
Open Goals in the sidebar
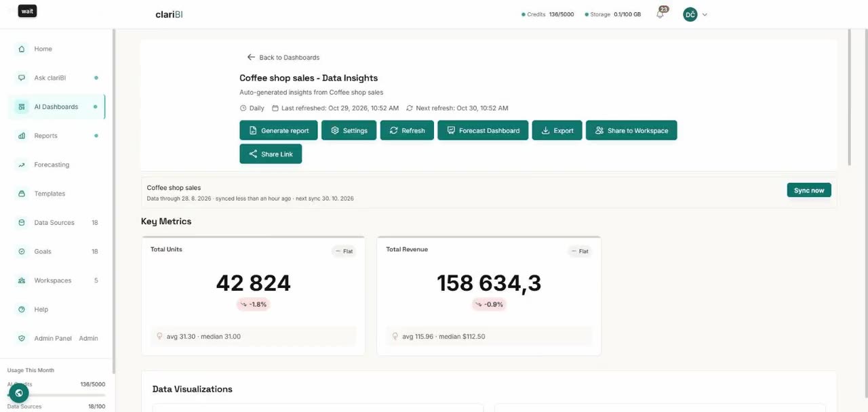(57, 251)
